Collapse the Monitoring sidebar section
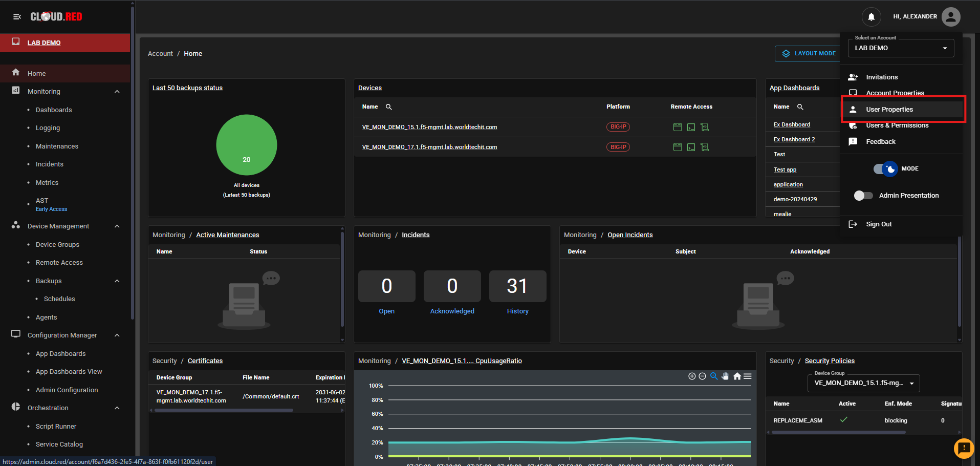Image resolution: width=980 pixels, height=466 pixels. [117, 92]
